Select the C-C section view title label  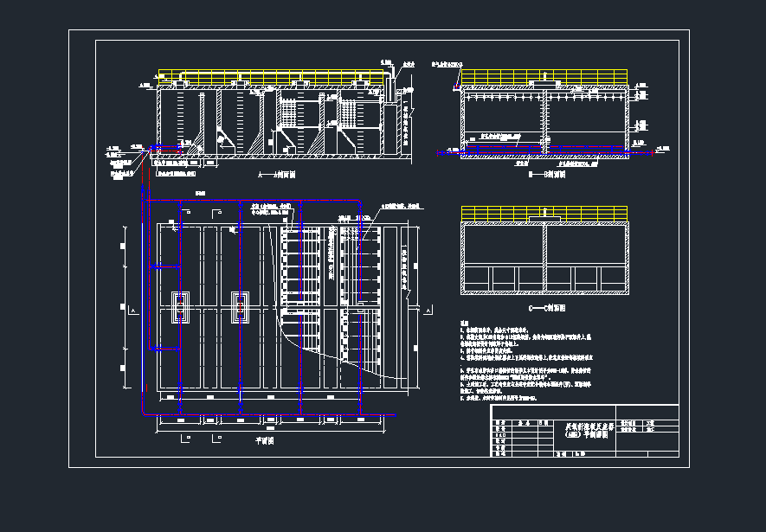[x=546, y=307]
